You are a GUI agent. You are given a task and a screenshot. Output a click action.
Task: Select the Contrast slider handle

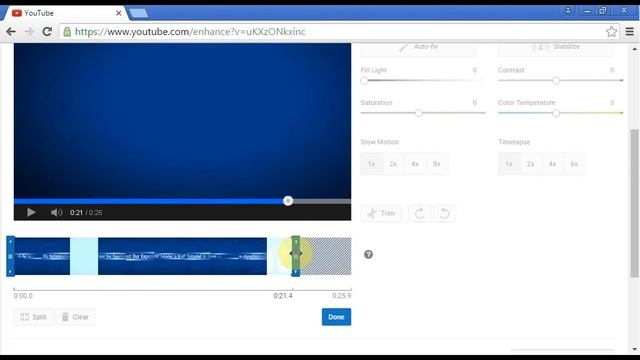coord(556,80)
